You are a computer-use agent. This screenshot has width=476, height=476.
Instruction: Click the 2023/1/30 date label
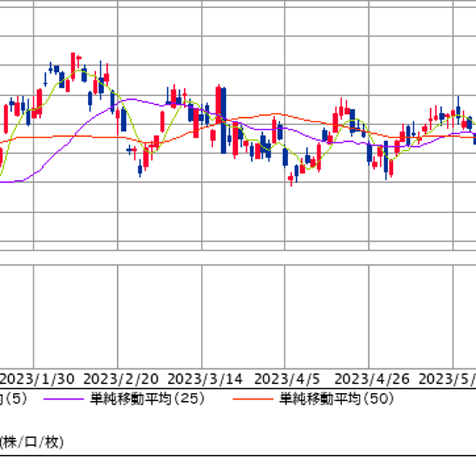click(36, 379)
